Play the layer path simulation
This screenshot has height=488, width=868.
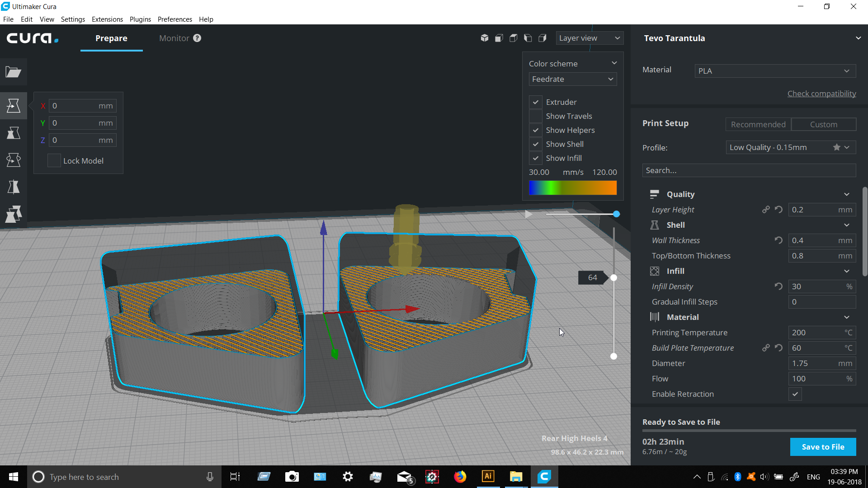(x=528, y=214)
